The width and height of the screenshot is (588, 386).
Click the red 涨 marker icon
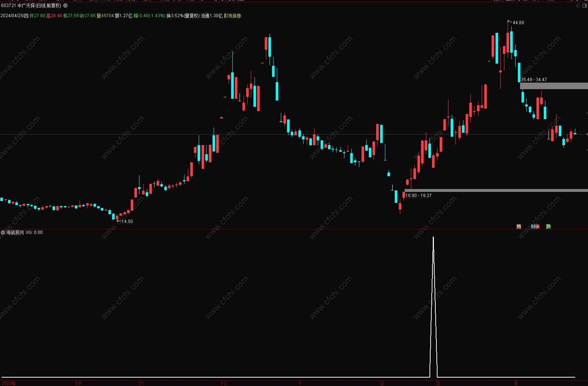pyautogui.click(x=537, y=227)
